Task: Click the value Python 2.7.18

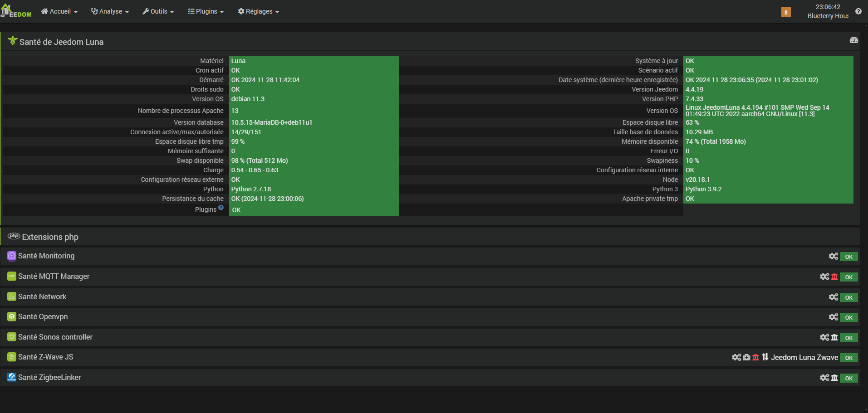Action: tap(251, 189)
